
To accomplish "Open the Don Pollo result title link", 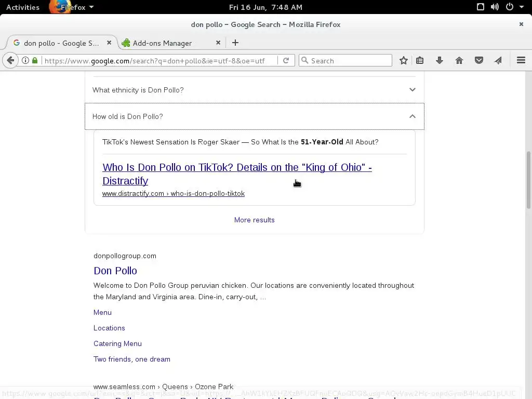I will click(x=115, y=271).
